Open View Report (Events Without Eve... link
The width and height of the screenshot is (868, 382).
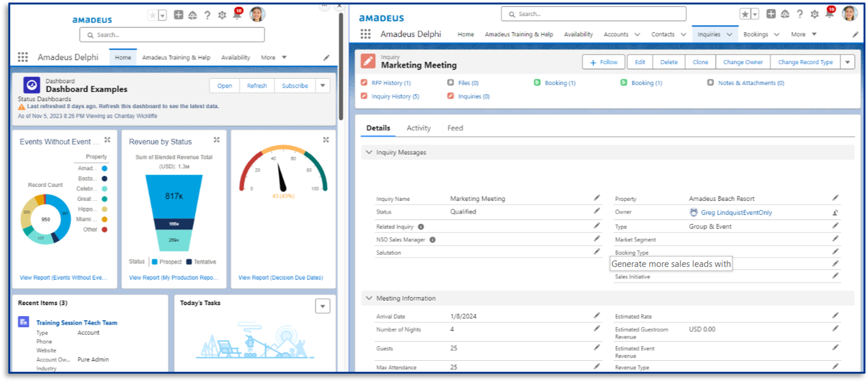(x=63, y=278)
